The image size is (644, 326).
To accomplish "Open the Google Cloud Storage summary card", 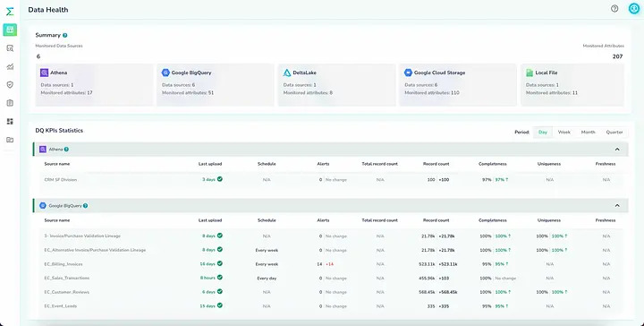I will pos(458,85).
